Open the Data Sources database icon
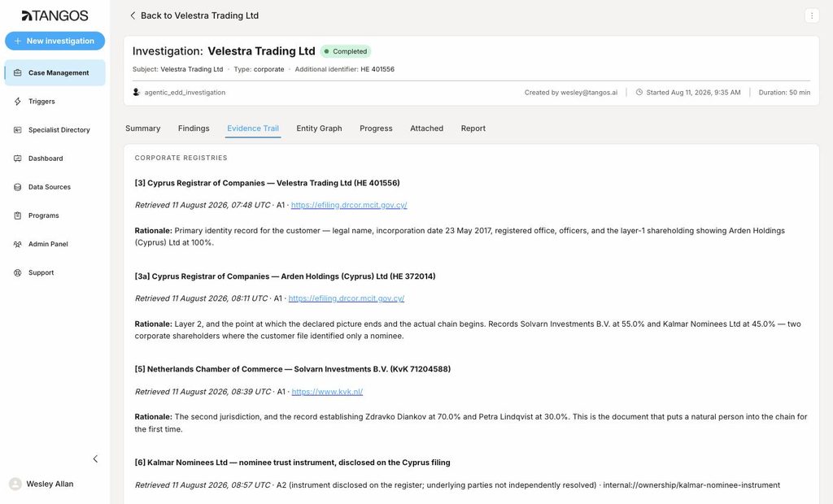 (x=18, y=187)
